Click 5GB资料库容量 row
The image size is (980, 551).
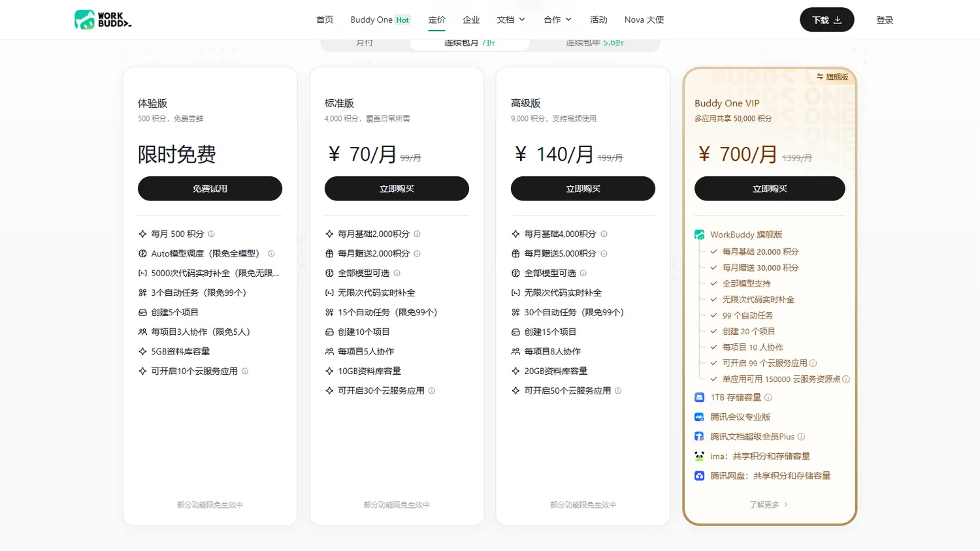point(174,351)
